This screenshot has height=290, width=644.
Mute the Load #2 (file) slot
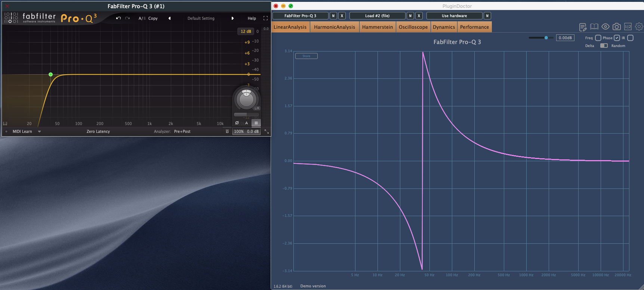point(410,16)
